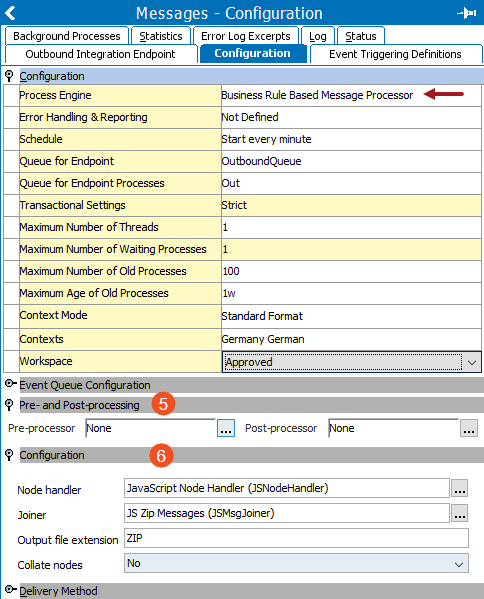
Task: Click the Queue for Endpoint label
Action: coord(66,161)
